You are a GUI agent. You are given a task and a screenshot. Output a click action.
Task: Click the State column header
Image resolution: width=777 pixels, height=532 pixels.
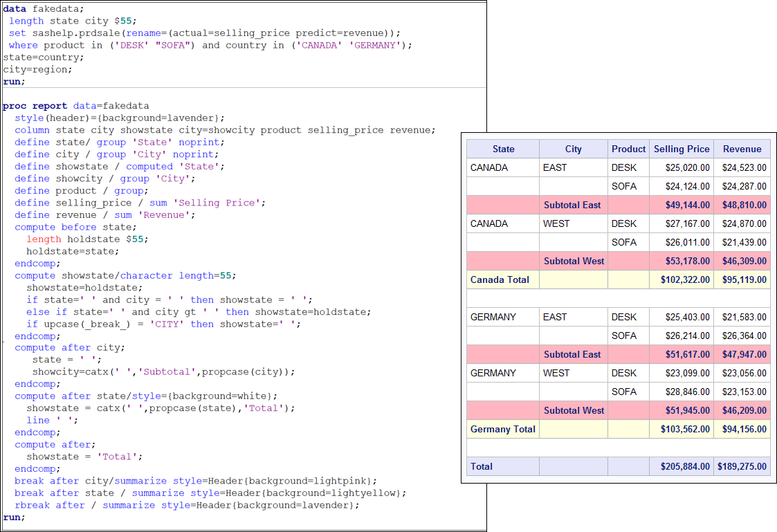tap(503, 149)
